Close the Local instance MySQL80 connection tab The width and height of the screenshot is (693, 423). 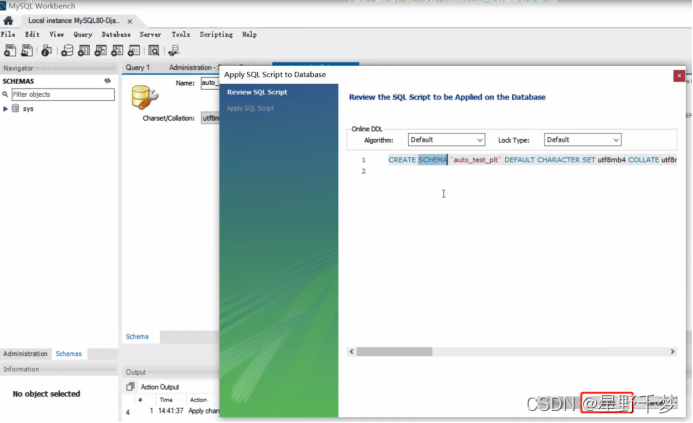pos(129,21)
